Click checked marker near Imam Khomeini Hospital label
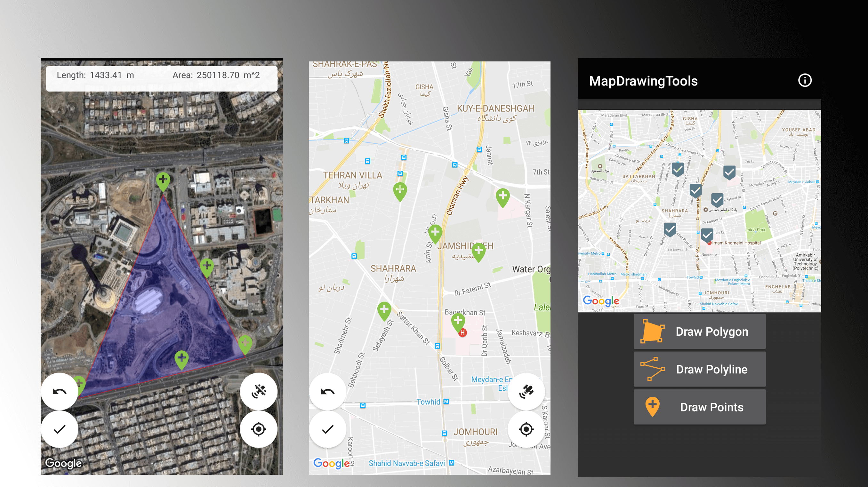This screenshot has height=487, width=868. pyautogui.click(x=707, y=235)
